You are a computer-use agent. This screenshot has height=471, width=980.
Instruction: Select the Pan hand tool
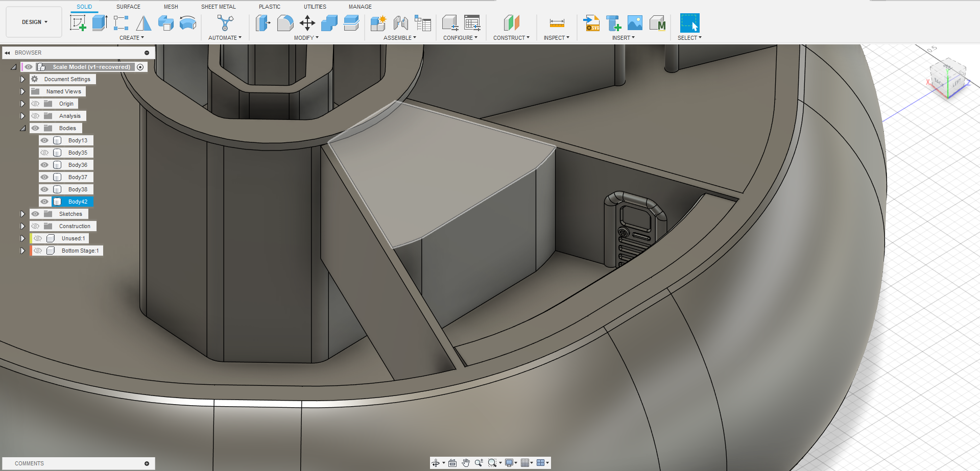pos(466,463)
